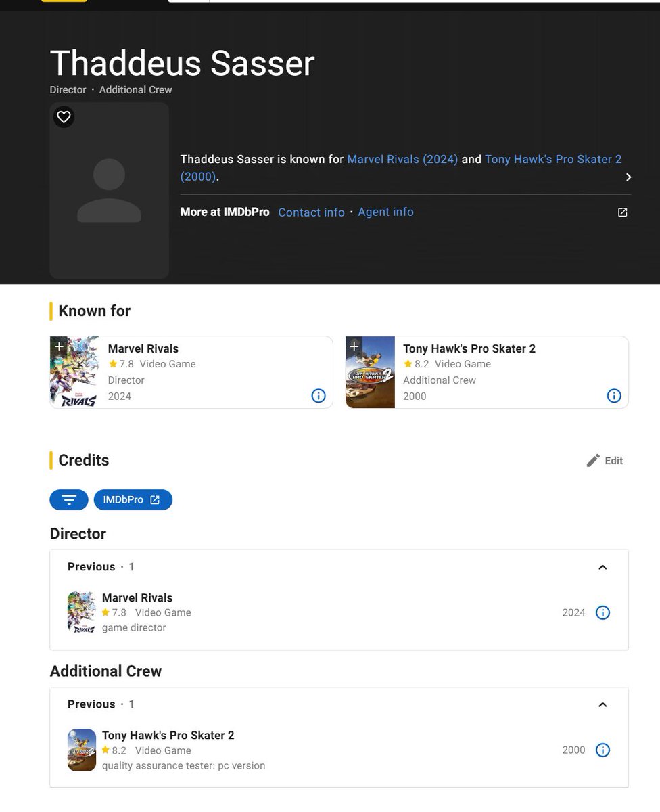Open Agent info on IMDbPro

pyautogui.click(x=385, y=212)
